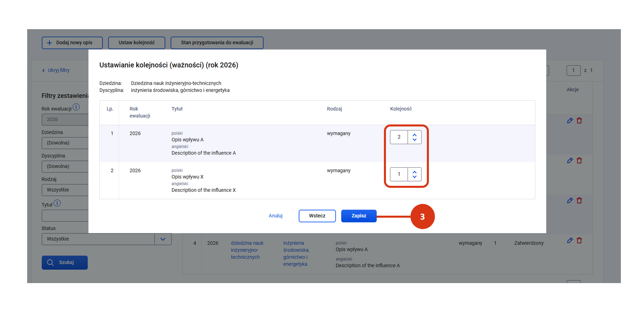Collapse filters with Ukryj filtry
The image size is (644, 324).
click(56, 70)
